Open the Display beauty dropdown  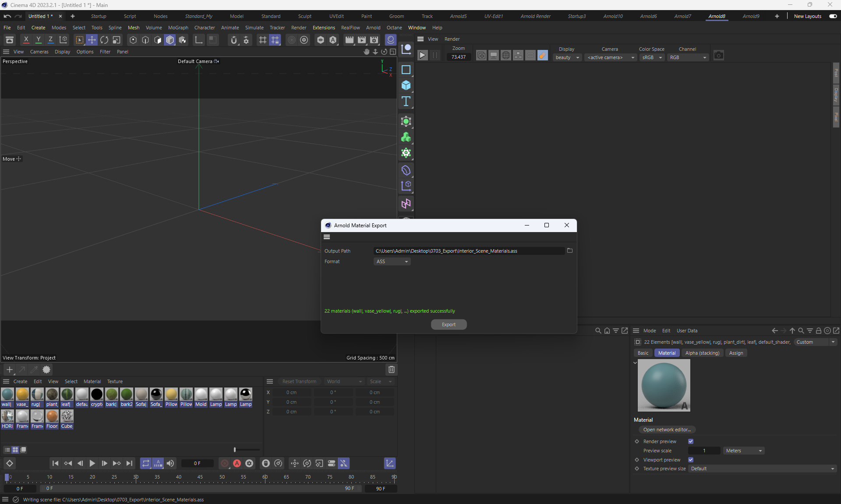(567, 57)
